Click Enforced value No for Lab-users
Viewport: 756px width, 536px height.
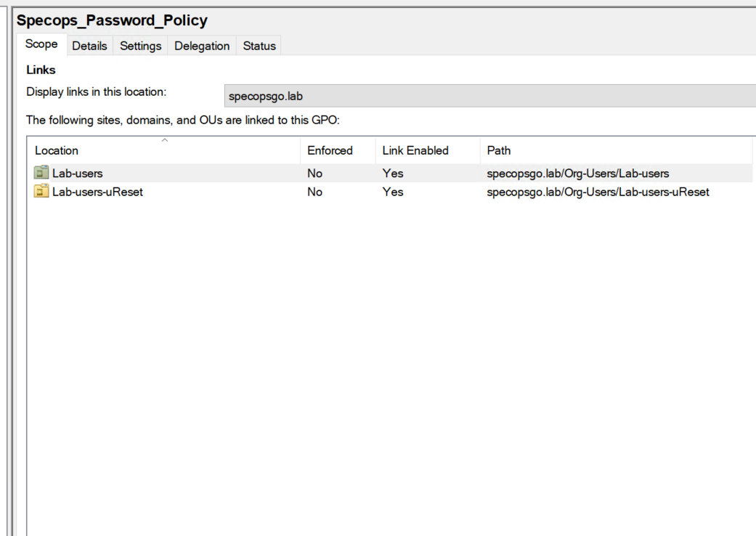pyautogui.click(x=315, y=173)
